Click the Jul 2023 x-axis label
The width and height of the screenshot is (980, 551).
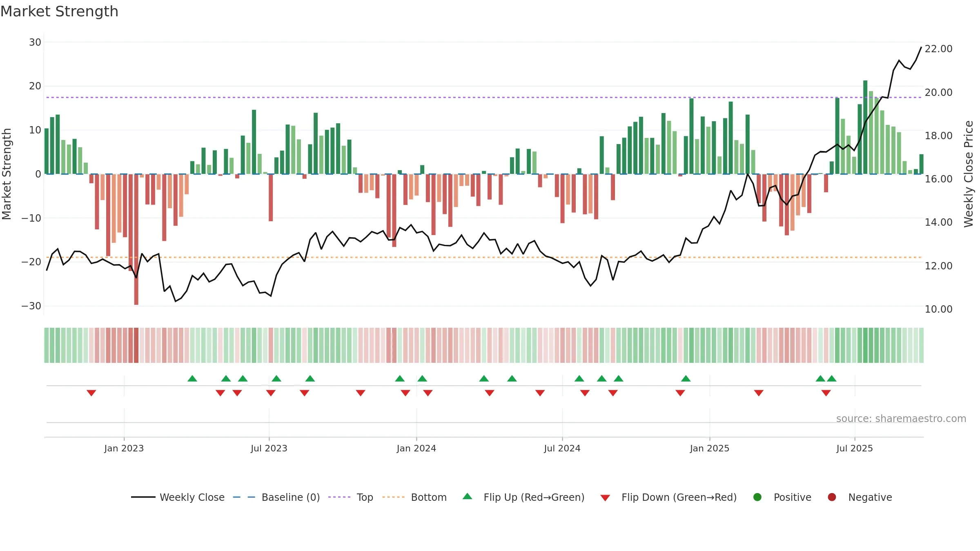(x=269, y=448)
